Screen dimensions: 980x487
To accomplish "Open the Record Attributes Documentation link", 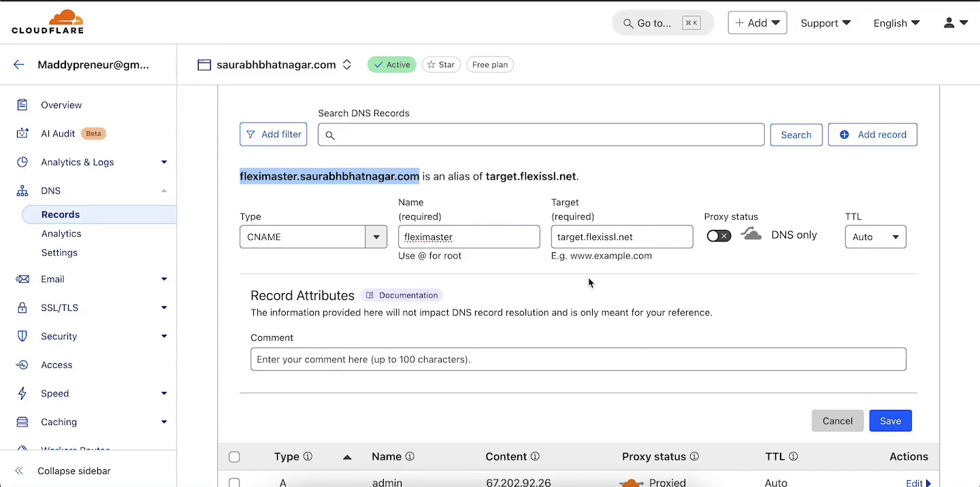I will click(402, 295).
